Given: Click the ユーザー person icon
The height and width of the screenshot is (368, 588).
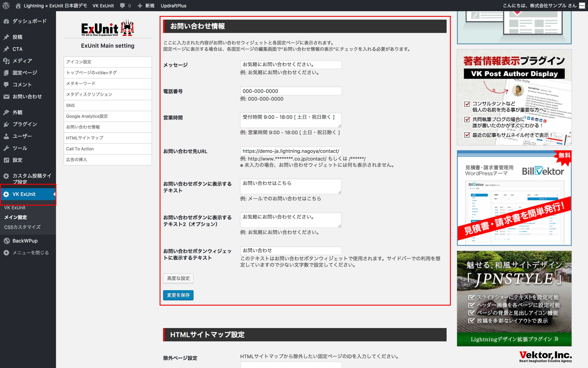Looking at the screenshot, I should [6, 136].
